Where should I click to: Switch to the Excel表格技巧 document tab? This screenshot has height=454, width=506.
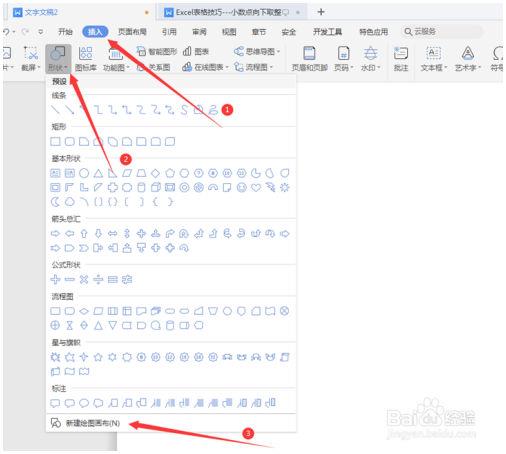pyautogui.click(x=231, y=12)
